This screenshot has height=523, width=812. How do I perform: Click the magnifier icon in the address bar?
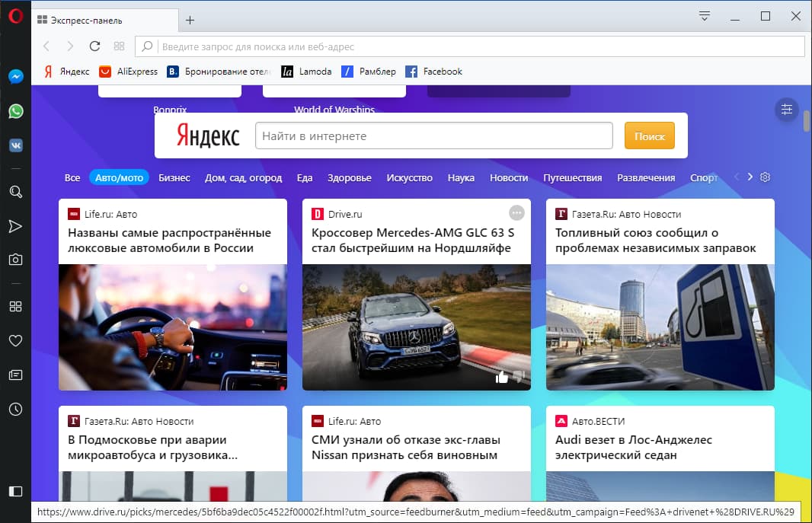click(147, 46)
